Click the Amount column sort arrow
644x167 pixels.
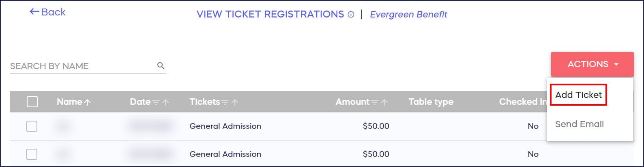pyautogui.click(x=384, y=102)
